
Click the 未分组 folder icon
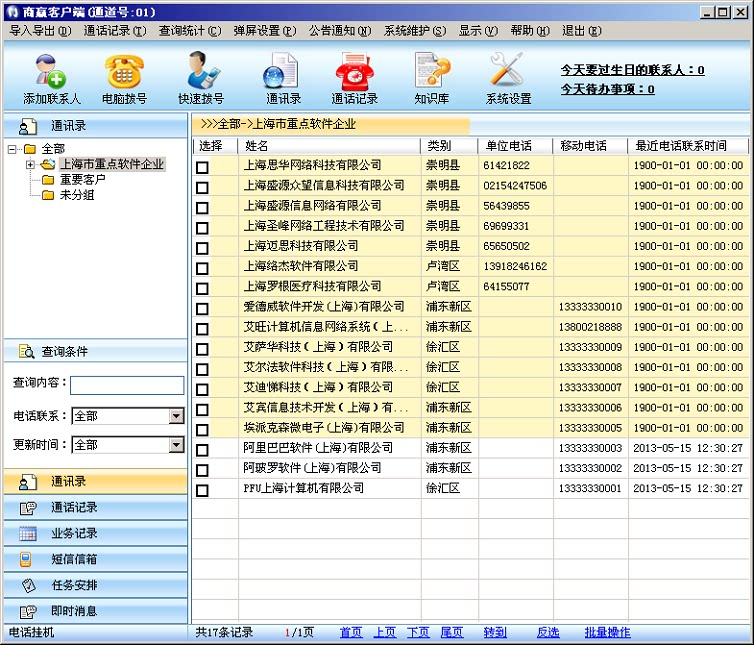point(48,195)
